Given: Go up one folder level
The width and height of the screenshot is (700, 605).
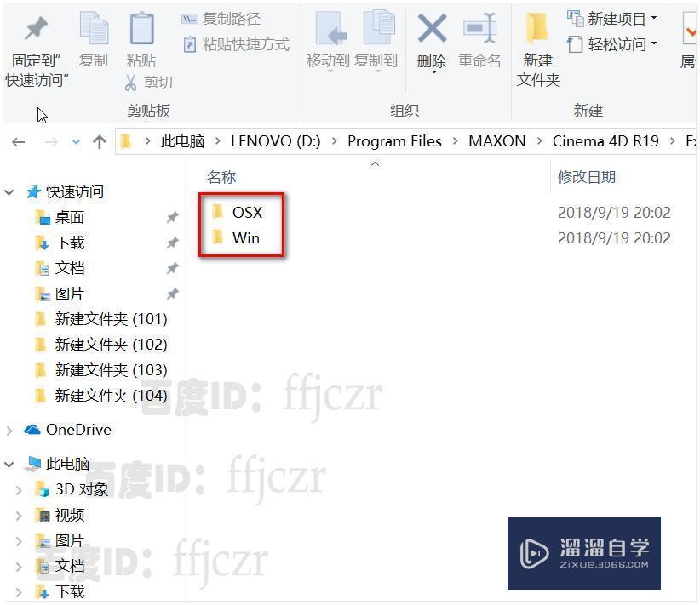Looking at the screenshot, I should (99, 142).
